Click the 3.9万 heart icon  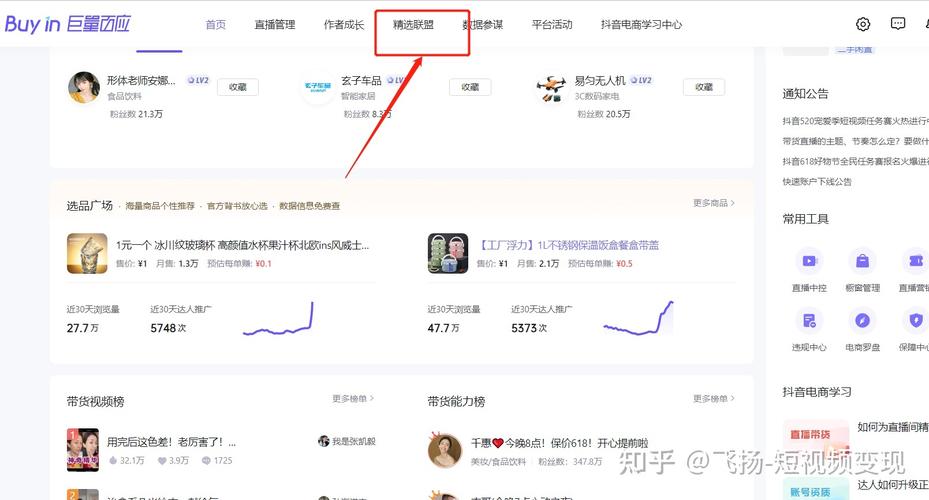(162, 460)
